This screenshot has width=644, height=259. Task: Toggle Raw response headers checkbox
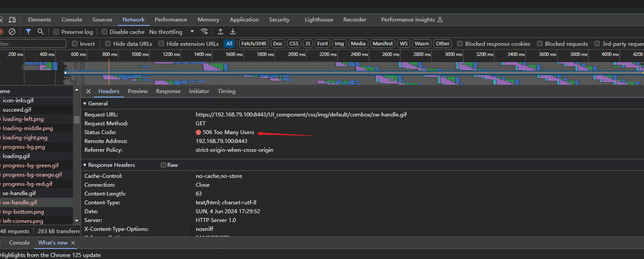(x=163, y=165)
